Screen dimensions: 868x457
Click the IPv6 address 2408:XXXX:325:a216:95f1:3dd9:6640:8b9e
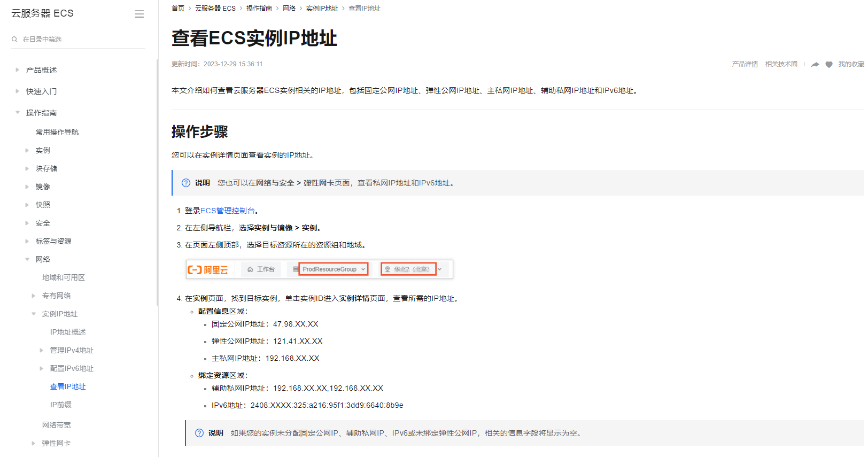(x=327, y=406)
